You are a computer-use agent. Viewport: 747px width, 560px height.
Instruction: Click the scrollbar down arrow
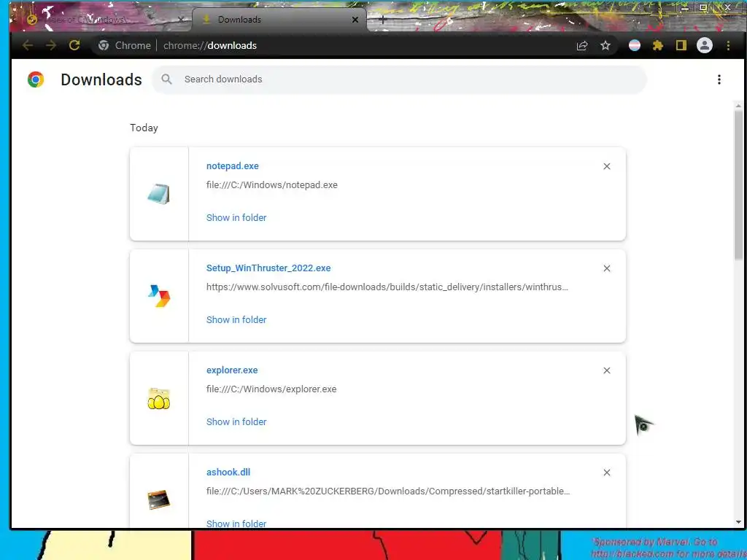click(738, 522)
